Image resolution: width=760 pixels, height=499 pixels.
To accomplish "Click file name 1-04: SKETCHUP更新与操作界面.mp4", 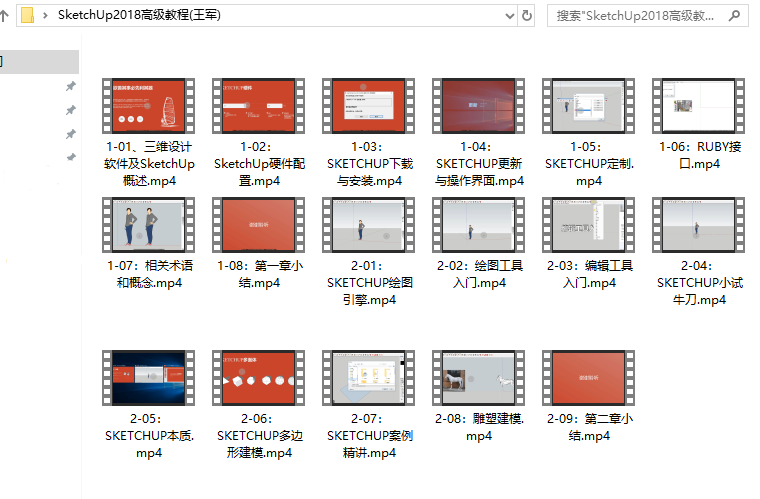I will pos(479,164).
